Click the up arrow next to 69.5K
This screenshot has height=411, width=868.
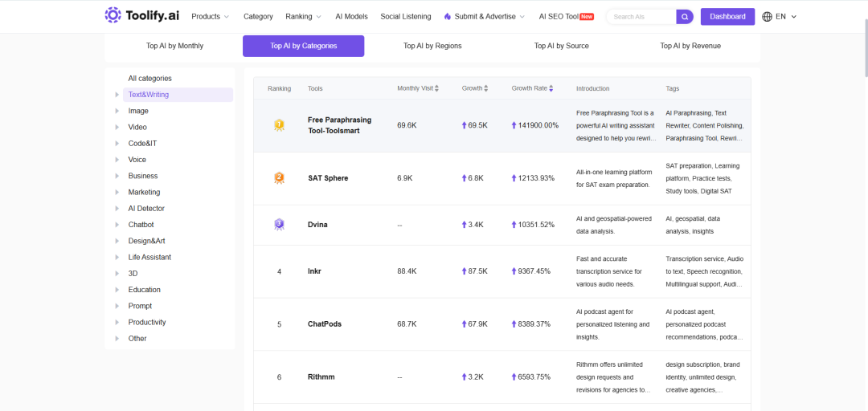[465, 125]
